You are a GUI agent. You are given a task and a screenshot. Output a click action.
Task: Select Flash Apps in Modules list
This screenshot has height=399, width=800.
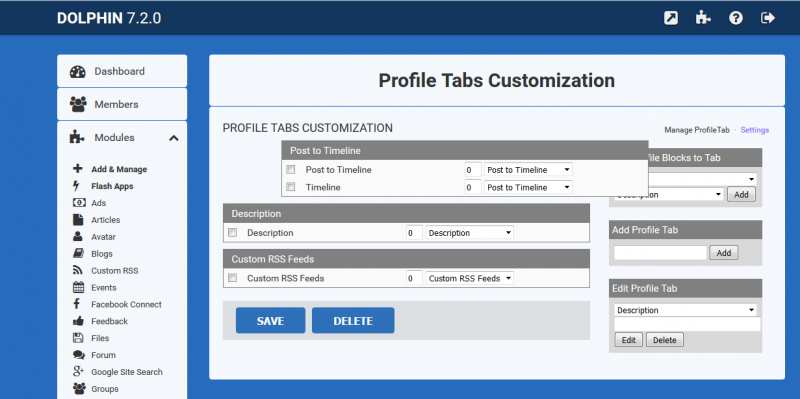[112, 186]
